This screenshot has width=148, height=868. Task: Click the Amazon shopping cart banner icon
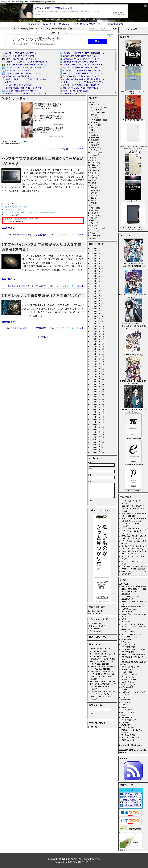tap(102, 584)
